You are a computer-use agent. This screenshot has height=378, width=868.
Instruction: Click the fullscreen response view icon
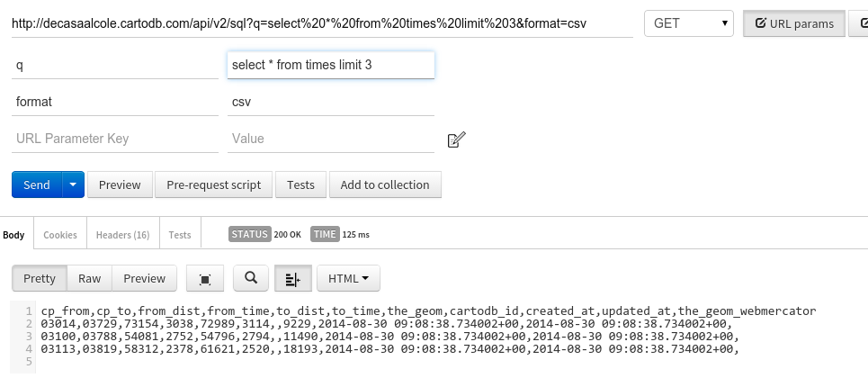pos(205,278)
